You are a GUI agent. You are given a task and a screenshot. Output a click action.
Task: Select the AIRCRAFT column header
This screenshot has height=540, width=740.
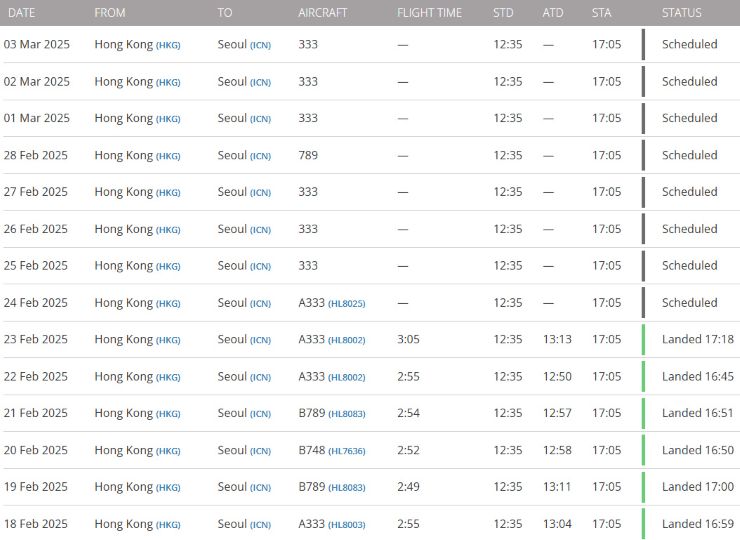323,13
